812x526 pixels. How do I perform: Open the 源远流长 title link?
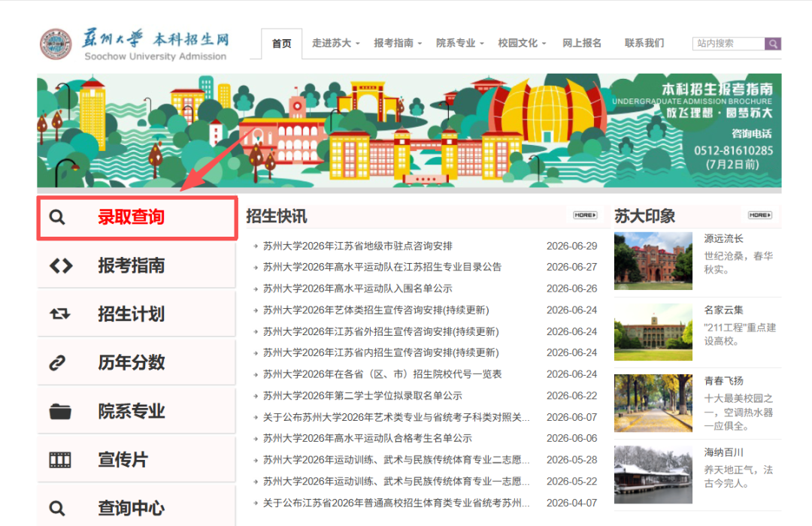click(723, 239)
